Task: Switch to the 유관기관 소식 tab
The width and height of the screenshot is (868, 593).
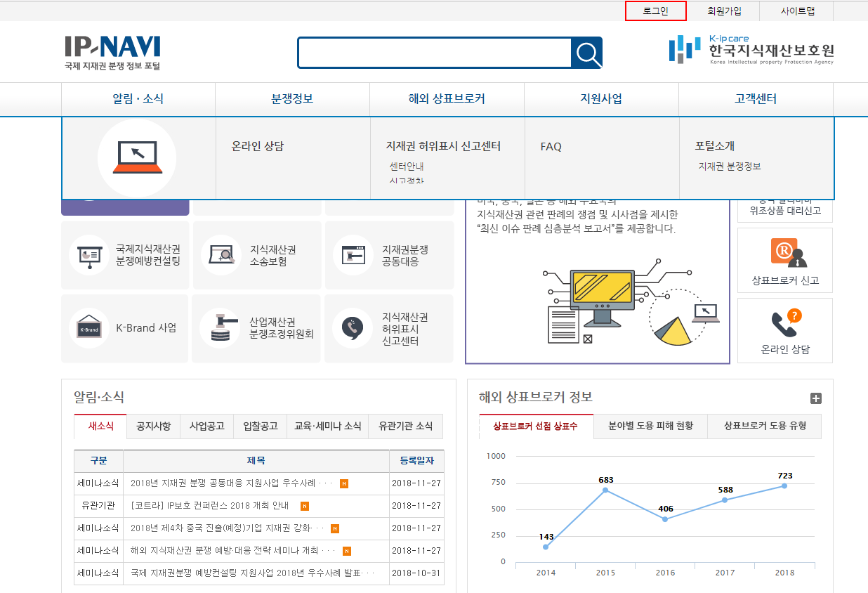Action: click(x=406, y=426)
